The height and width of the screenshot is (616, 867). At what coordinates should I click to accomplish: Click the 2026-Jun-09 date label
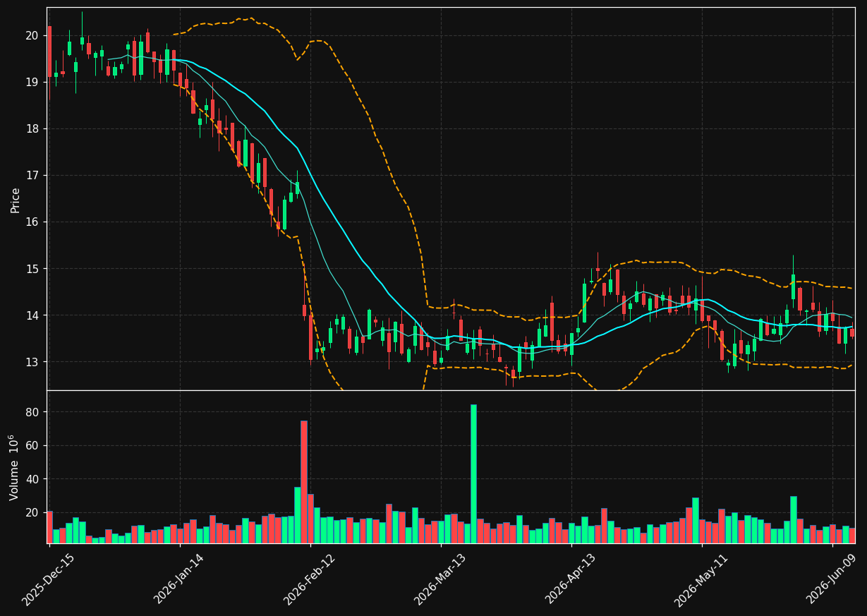(x=832, y=580)
